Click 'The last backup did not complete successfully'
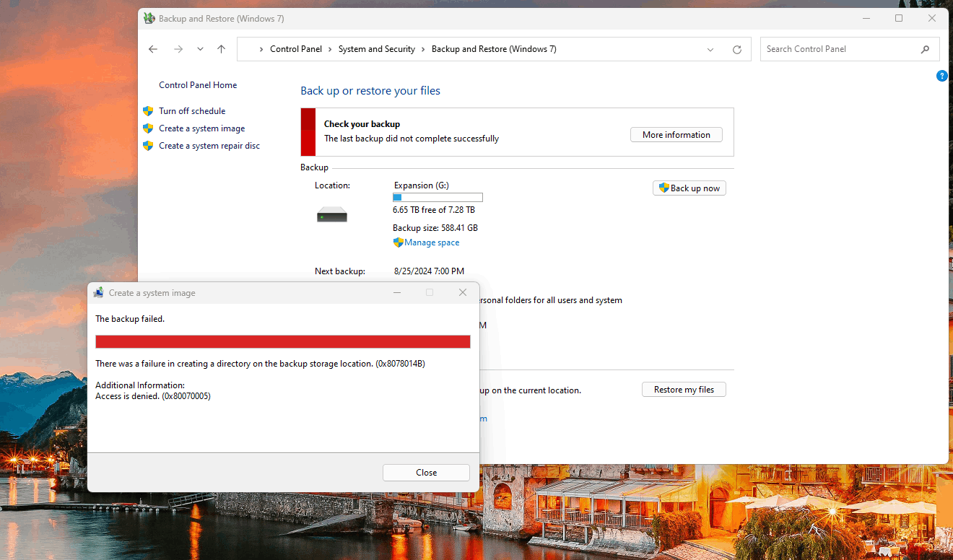The width and height of the screenshot is (953, 560). click(412, 139)
